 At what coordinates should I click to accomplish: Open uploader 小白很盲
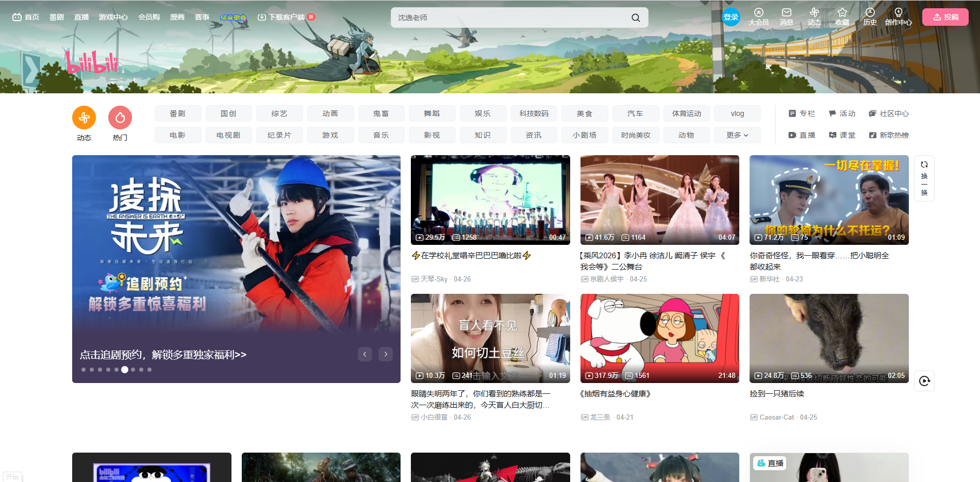[434, 417]
